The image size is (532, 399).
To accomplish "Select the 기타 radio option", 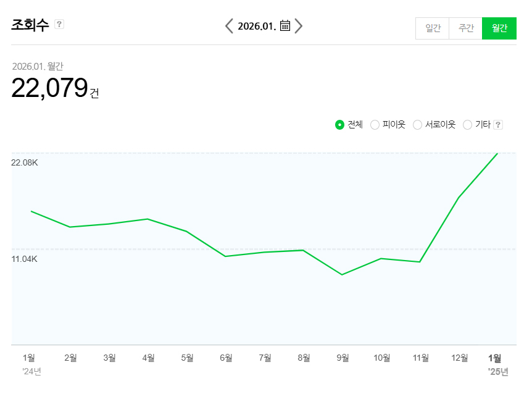I will pos(467,125).
